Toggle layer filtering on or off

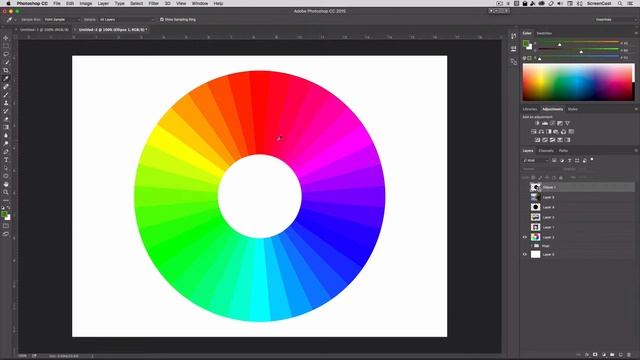[592, 160]
